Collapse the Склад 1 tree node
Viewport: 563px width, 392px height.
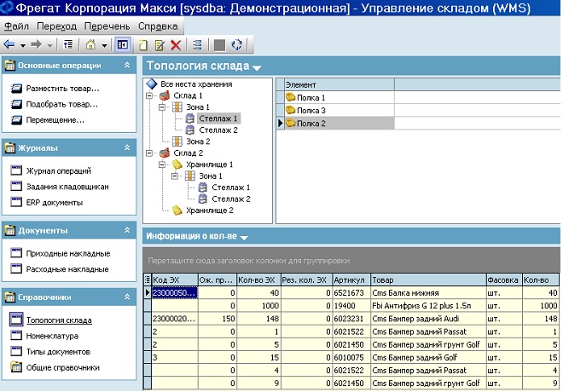pyautogui.click(x=149, y=95)
